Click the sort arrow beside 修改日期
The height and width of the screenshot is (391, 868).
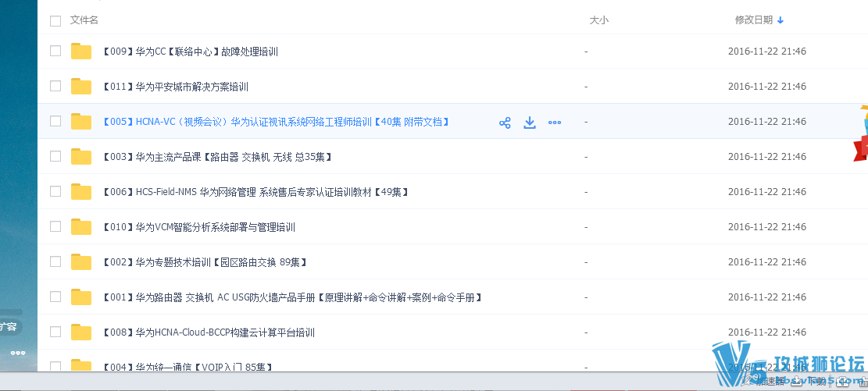pos(780,20)
